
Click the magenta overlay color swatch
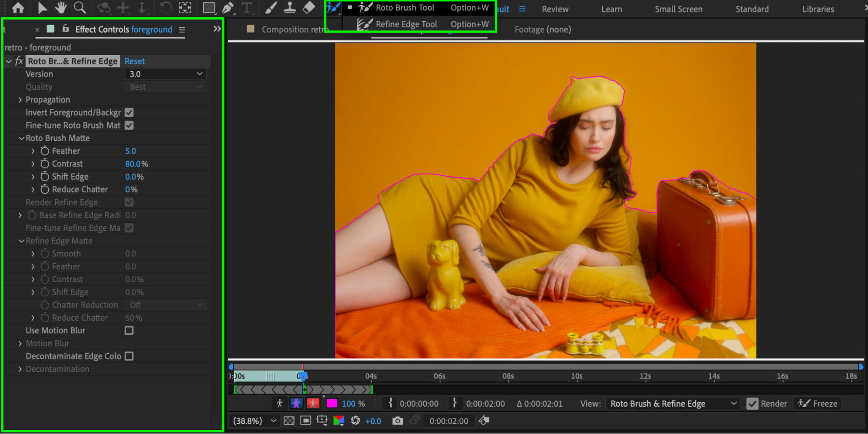332,404
